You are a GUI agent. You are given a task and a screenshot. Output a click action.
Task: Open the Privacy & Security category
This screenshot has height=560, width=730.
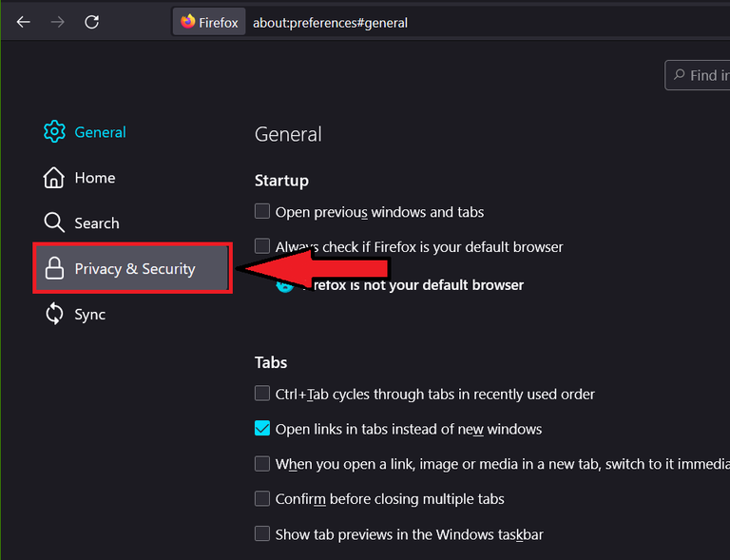134,269
